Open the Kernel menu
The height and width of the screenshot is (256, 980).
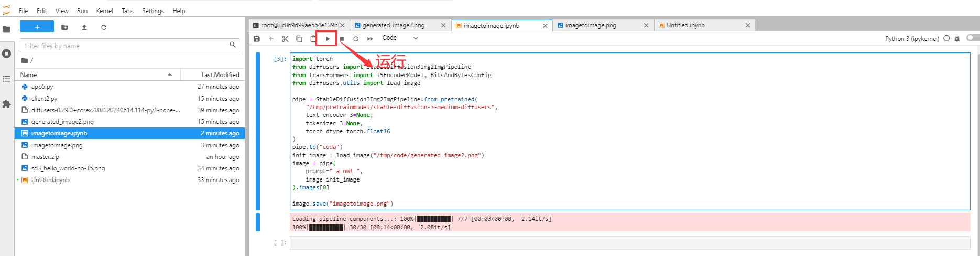point(104,10)
